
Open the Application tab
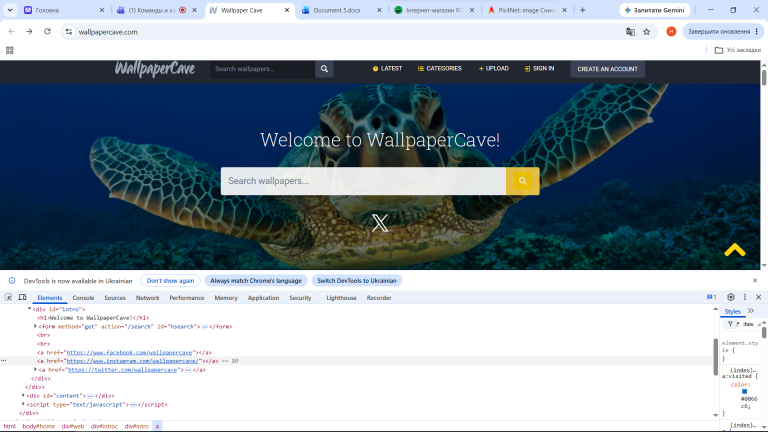(x=264, y=297)
